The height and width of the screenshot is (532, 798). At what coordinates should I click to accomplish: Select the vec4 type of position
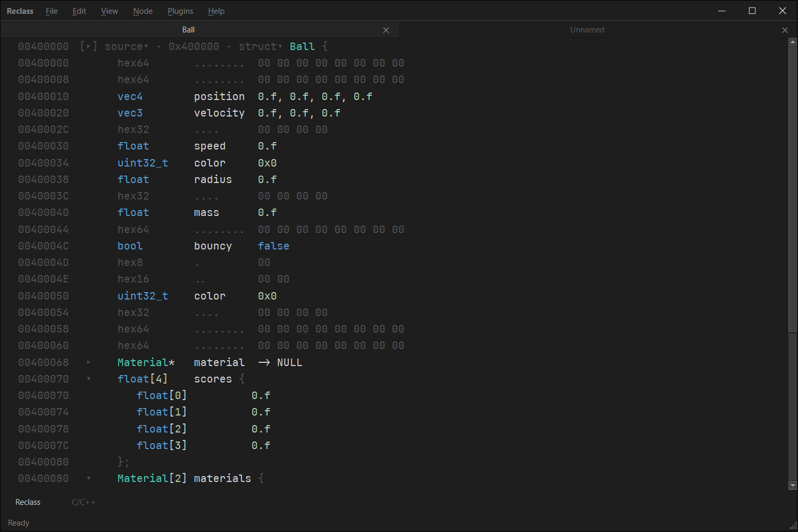point(130,96)
